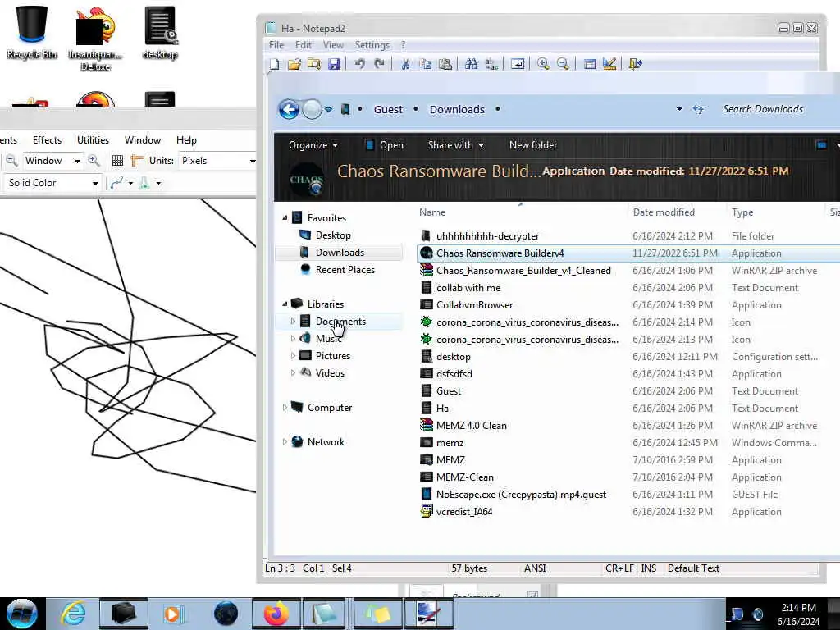Click the Cut scissors icon in Notepad2
This screenshot has width=840, height=630.
pyautogui.click(x=405, y=64)
